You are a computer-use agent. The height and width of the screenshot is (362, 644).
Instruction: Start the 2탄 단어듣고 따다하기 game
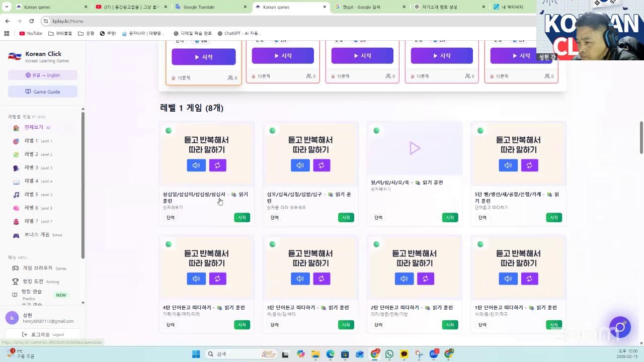[x=450, y=325]
